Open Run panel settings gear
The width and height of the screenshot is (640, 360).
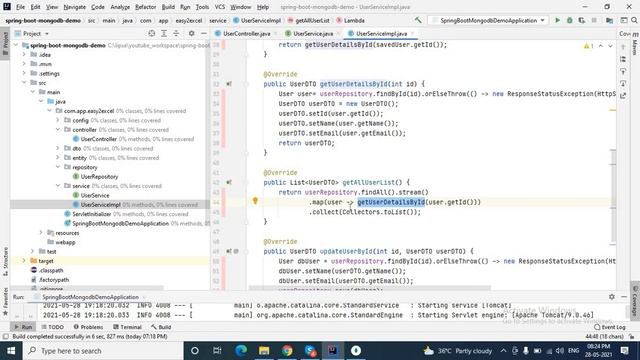611,297
